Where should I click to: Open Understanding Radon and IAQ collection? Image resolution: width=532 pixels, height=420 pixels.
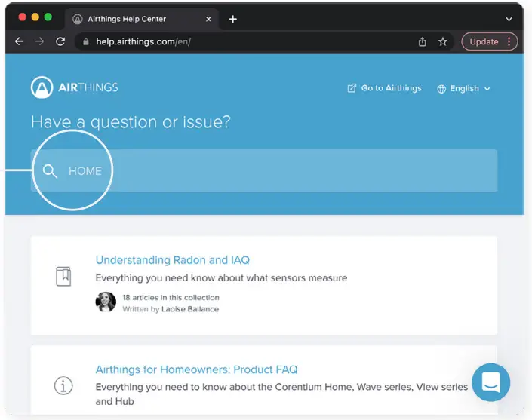tap(172, 260)
